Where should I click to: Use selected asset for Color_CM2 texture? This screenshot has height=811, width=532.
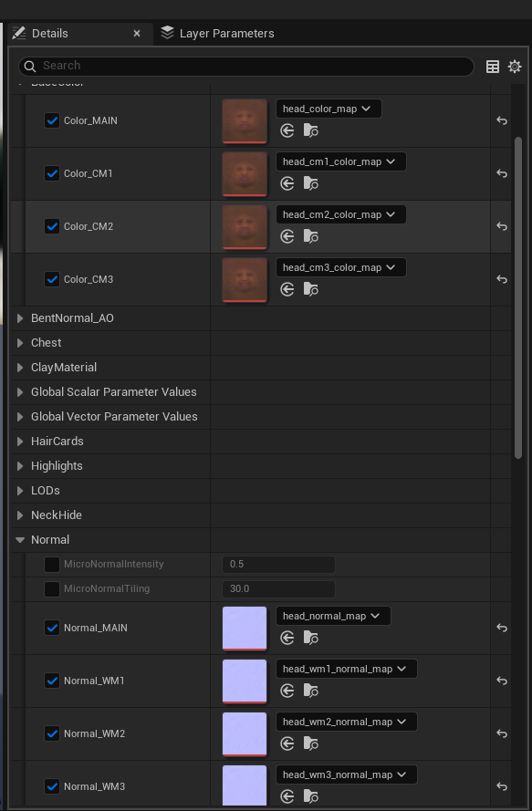coord(287,236)
